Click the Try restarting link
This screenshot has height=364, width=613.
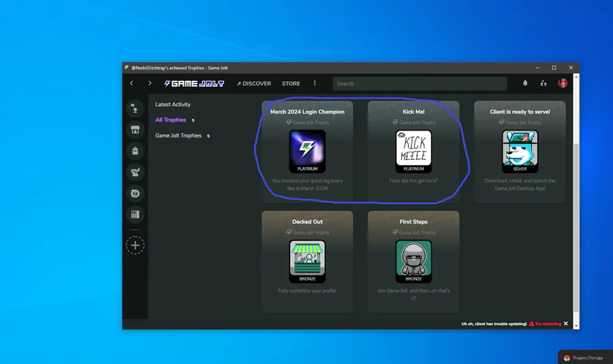545,324
